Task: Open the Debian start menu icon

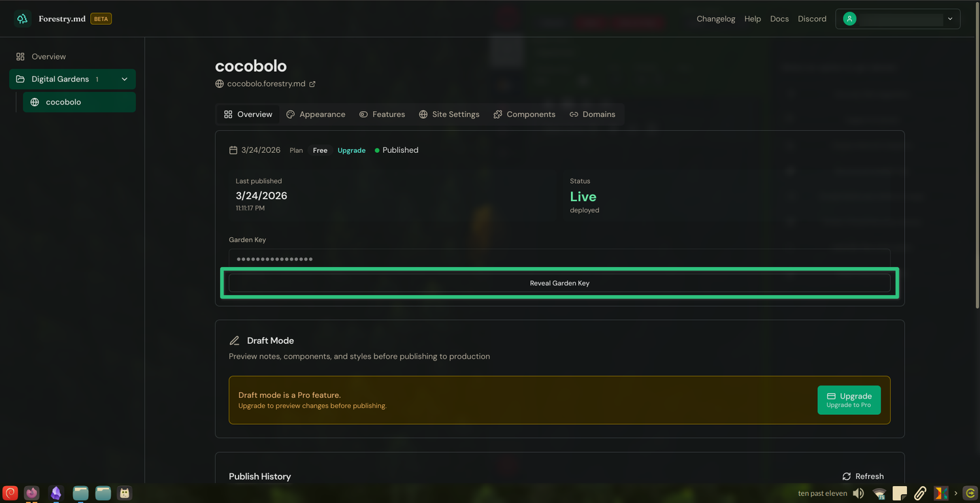Action: (x=10, y=493)
